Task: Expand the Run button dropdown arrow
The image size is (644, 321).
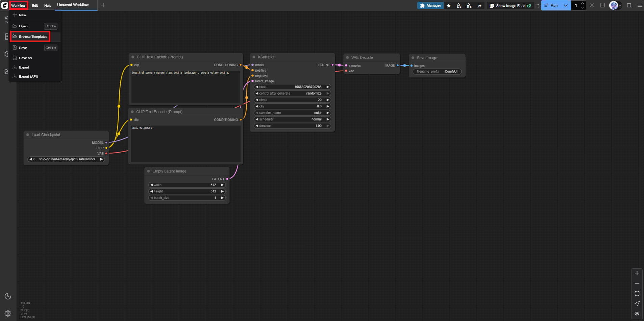Action: click(x=566, y=5)
